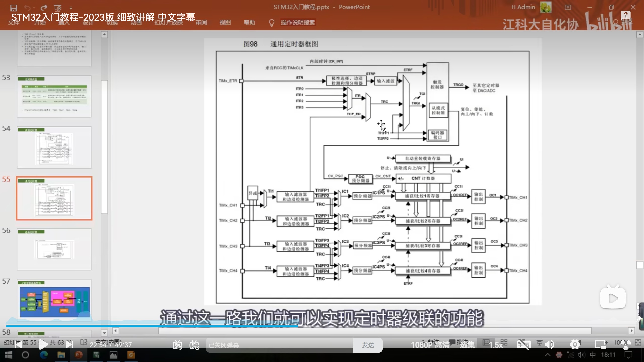Screen dimensions: 644x362
Task: Click the play button in the video player
Action: pos(43,345)
